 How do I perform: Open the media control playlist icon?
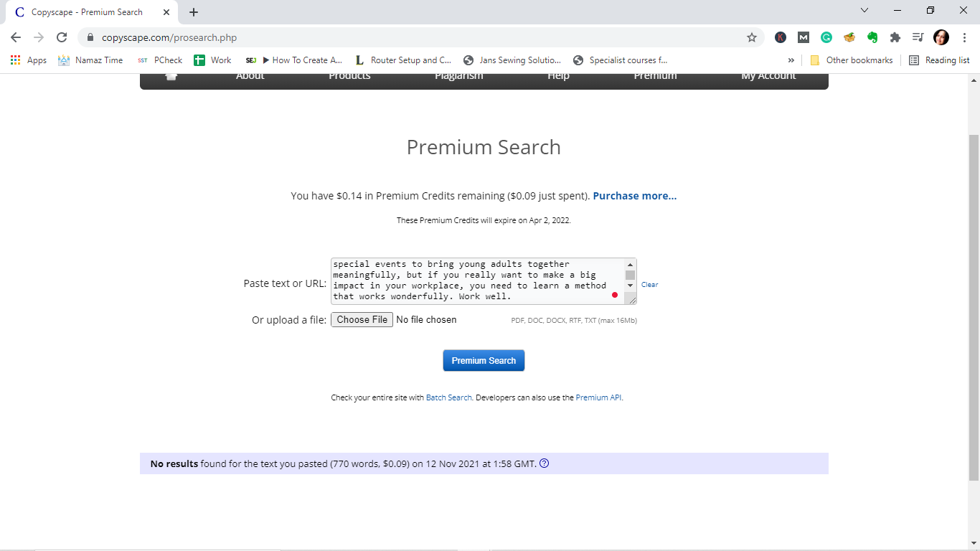tap(918, 37)
